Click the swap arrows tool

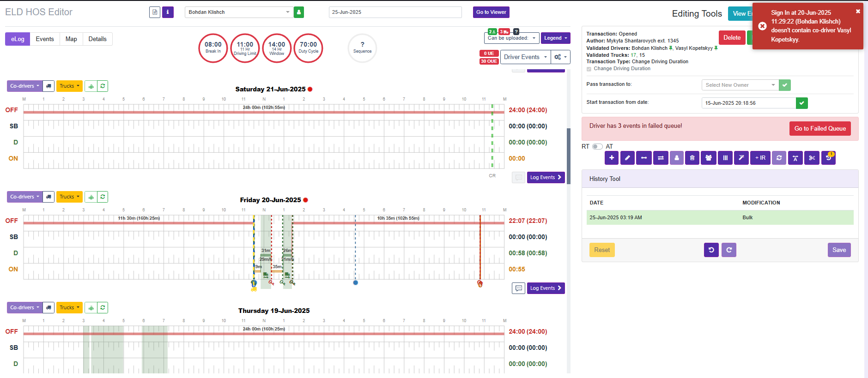click(661, 158)
